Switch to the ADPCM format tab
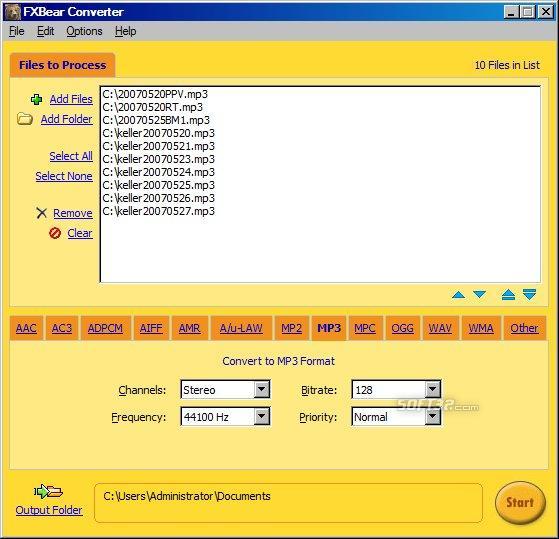This screenshot has width=559, height=539. pos(106,328)
